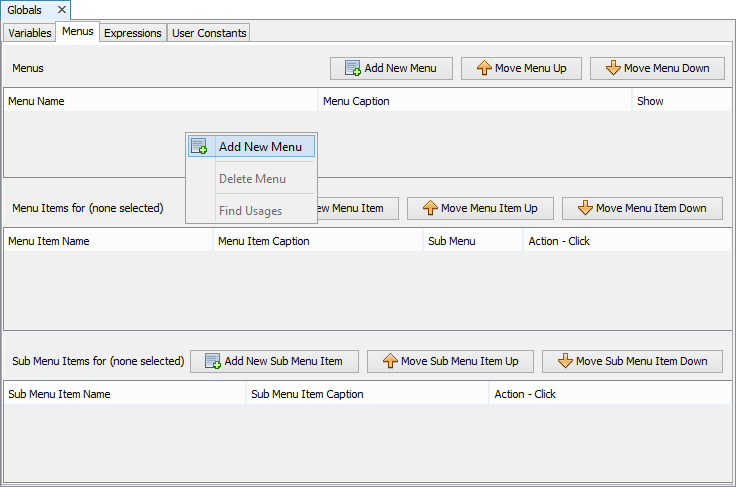Select Find Usages in the context menu
The image size is (736, 487).
click(x=250, y=211)
